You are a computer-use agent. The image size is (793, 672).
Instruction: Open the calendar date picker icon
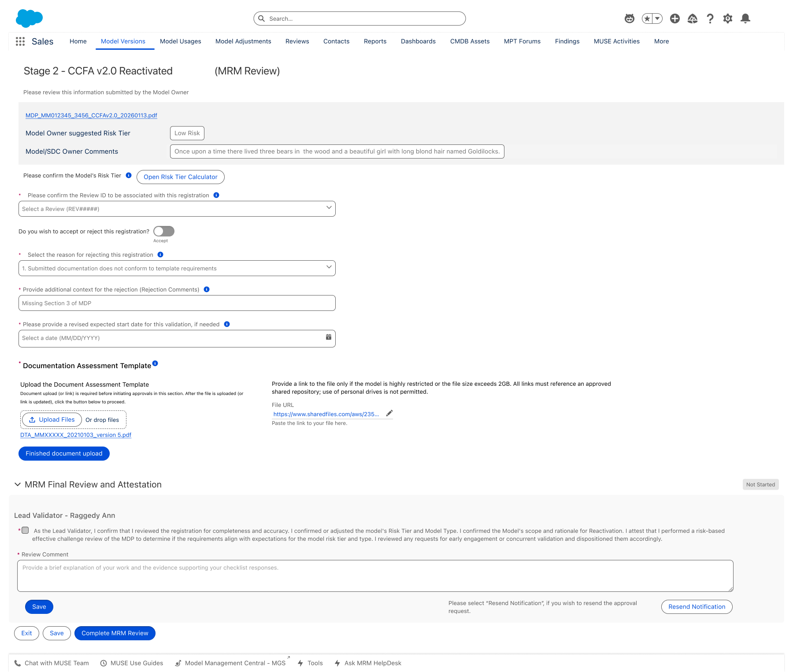coord(329,337)
